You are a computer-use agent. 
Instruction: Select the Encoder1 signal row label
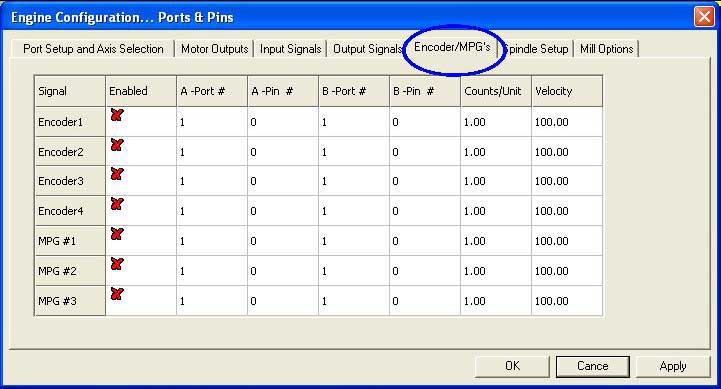[70, 122]
